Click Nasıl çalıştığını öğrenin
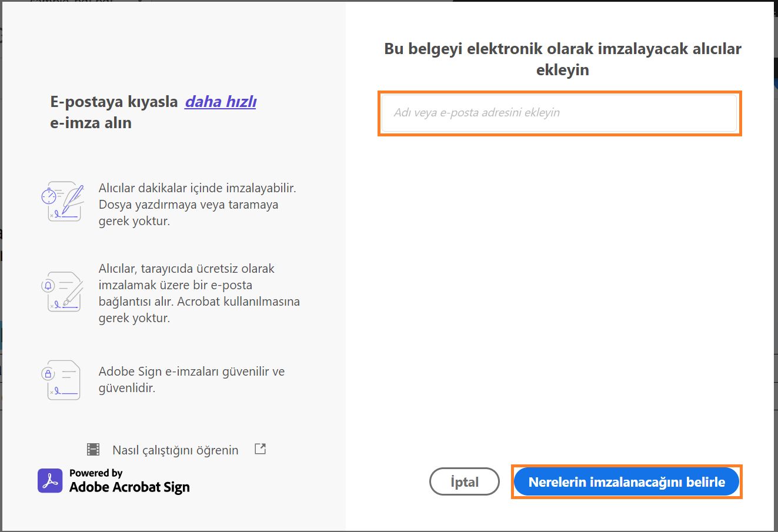 (175, 450)
